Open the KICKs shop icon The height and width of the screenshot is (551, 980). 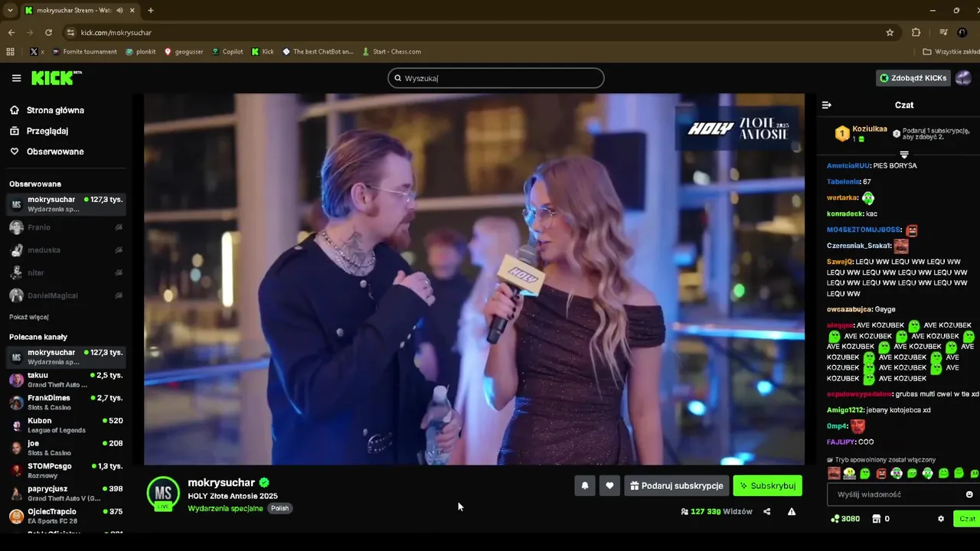877,519
